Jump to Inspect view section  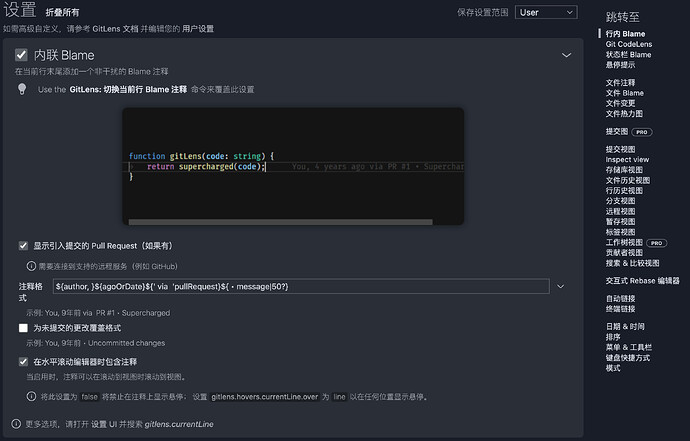[627, 159]
